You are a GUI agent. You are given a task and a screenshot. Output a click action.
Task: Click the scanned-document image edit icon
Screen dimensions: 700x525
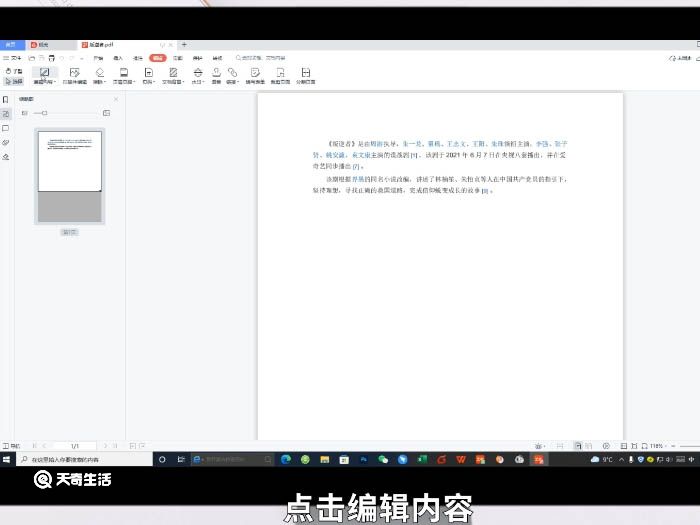pos(75,72)
